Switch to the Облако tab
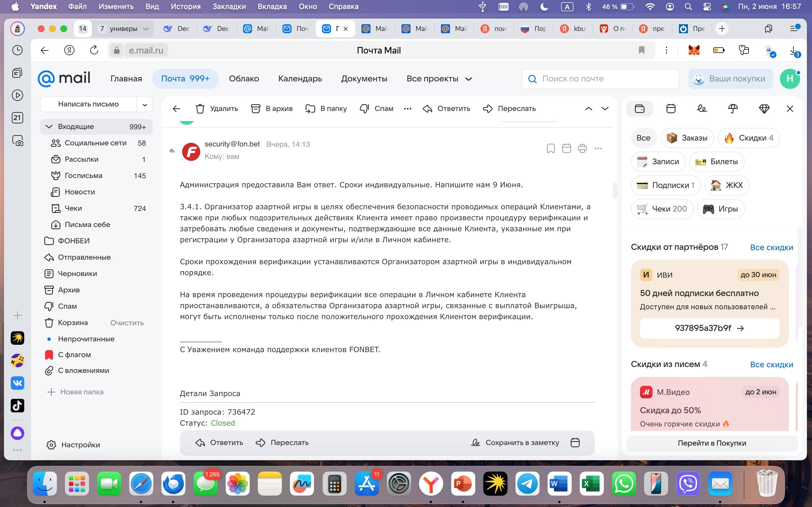 click(x=244, y=79)
